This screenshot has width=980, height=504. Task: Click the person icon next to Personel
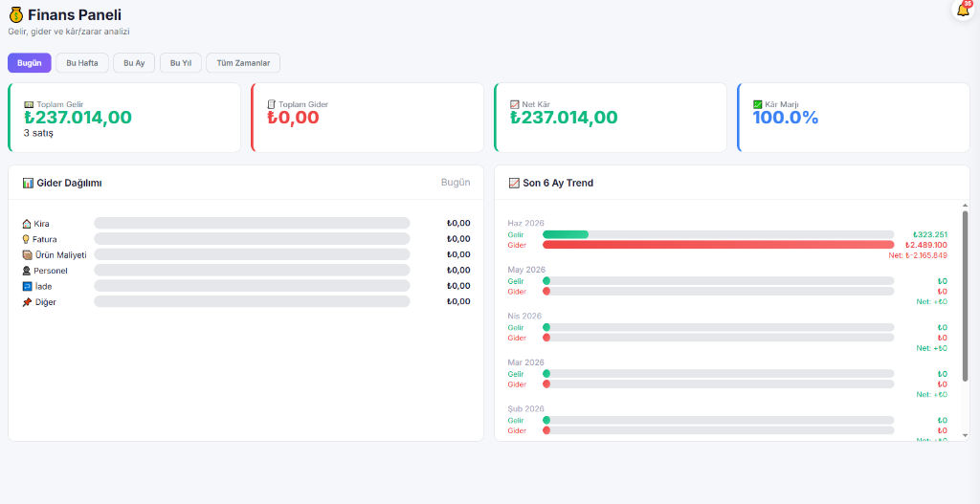[27, 271]
